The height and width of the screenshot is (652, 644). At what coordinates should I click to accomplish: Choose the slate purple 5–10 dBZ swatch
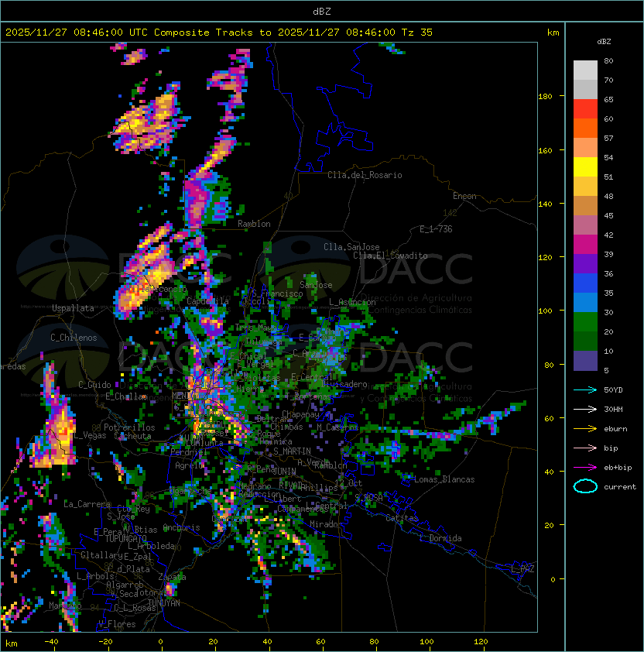pos(585,361)
